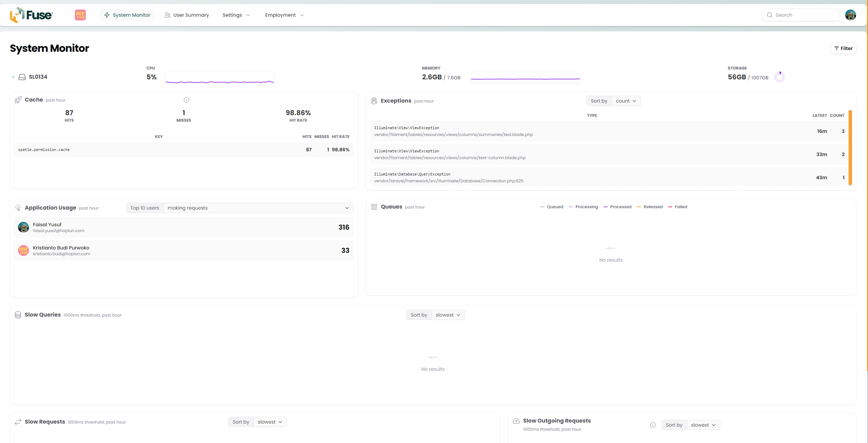Click the System Monitor navigation icon
The width and height of the screenshot is (868, 443).
click(107, 15)
